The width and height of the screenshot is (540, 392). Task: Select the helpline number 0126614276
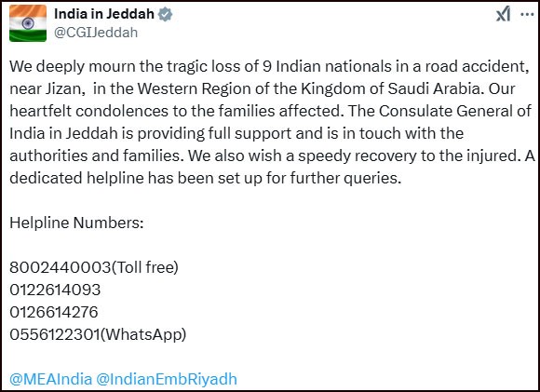(54, 312)
